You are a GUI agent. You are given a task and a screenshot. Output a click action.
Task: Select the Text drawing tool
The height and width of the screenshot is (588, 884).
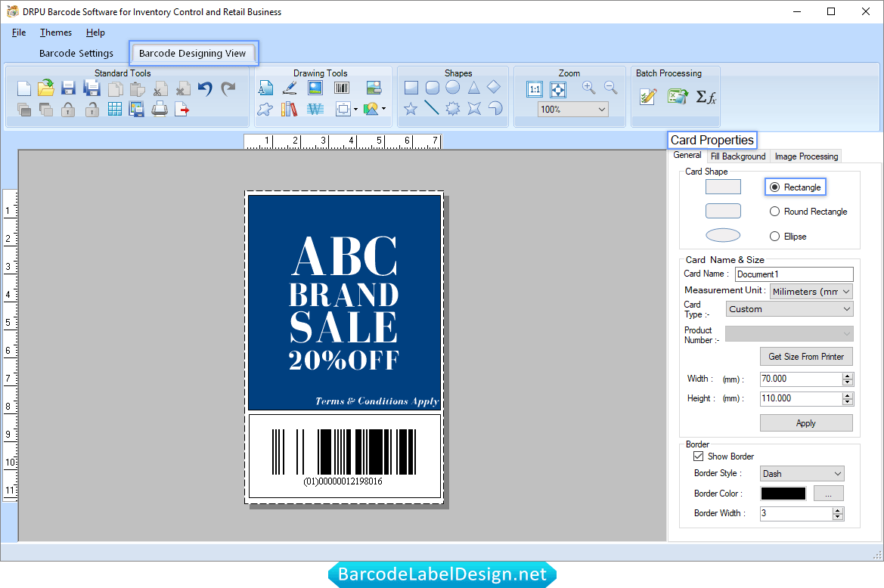[265, 88]
